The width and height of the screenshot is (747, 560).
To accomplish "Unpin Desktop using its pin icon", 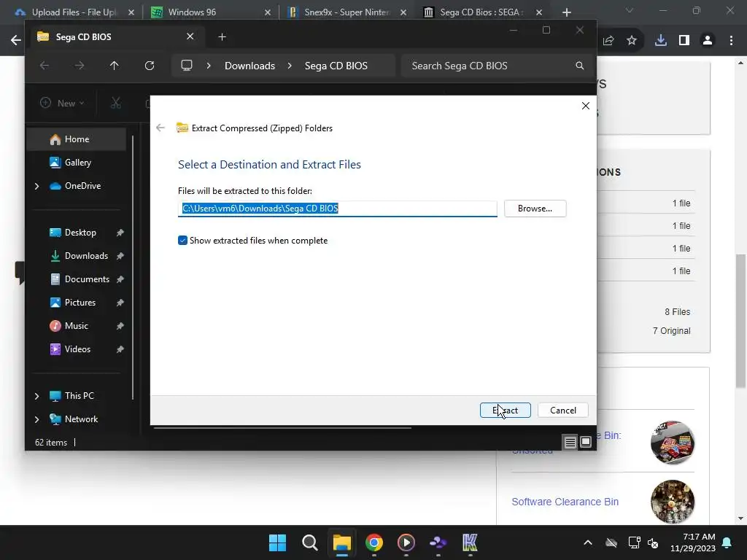I will coord(120,233).
